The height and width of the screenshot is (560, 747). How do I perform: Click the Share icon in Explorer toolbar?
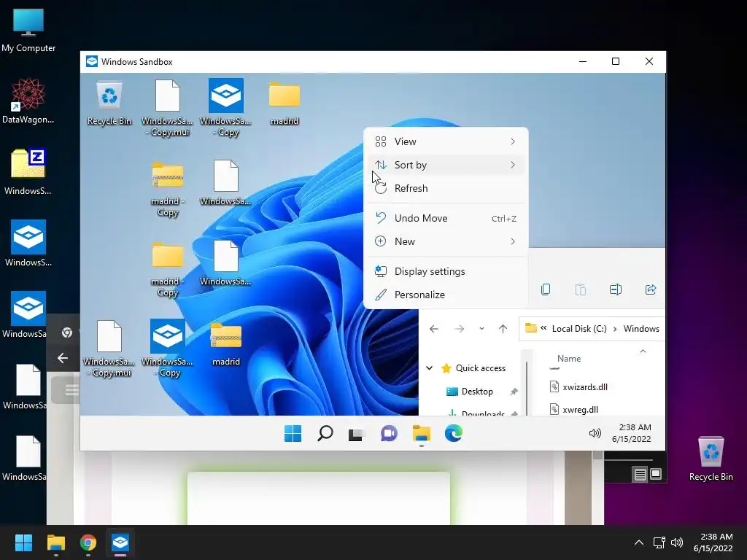(650, 289)
